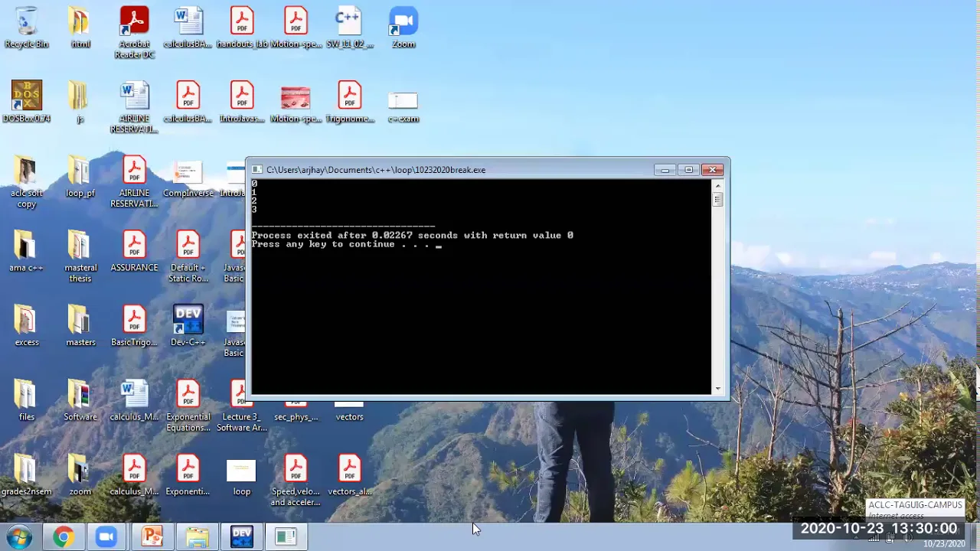The width and height of the screenshot is (980, 551).
Task: Open File Explorer from the taskbar
Action: 197,537
